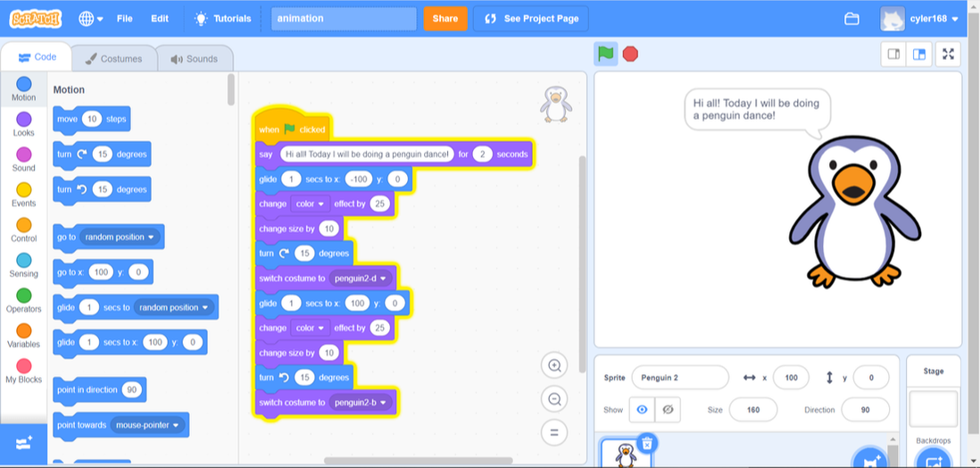Screen dimensions: 980x468
Task: Delete the Penguin 2 sprite using trash icon
Action: 649,443
